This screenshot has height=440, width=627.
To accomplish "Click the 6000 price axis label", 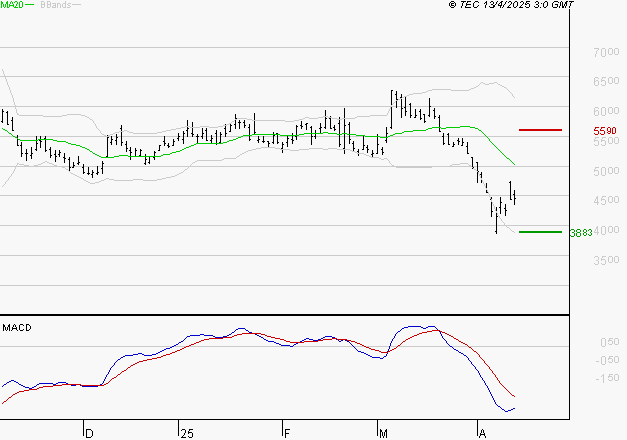I will (x=606, y=112).
